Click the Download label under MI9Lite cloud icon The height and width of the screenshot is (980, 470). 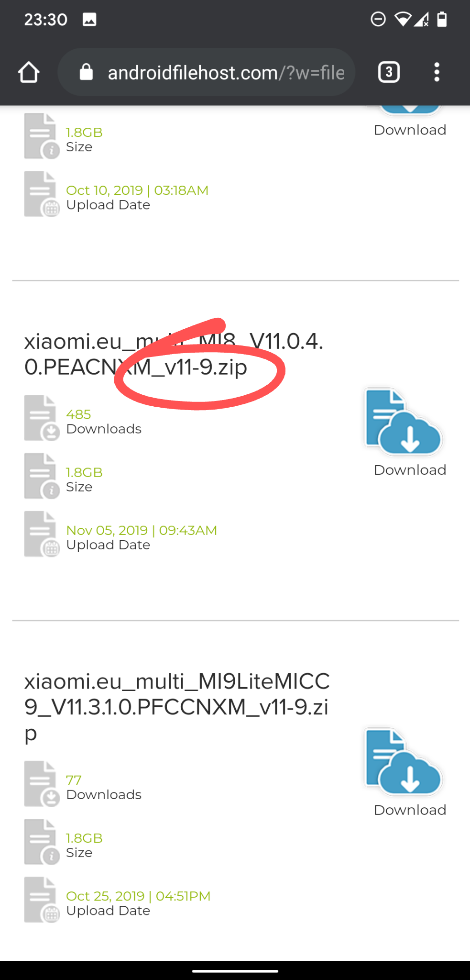click(410, 810)
